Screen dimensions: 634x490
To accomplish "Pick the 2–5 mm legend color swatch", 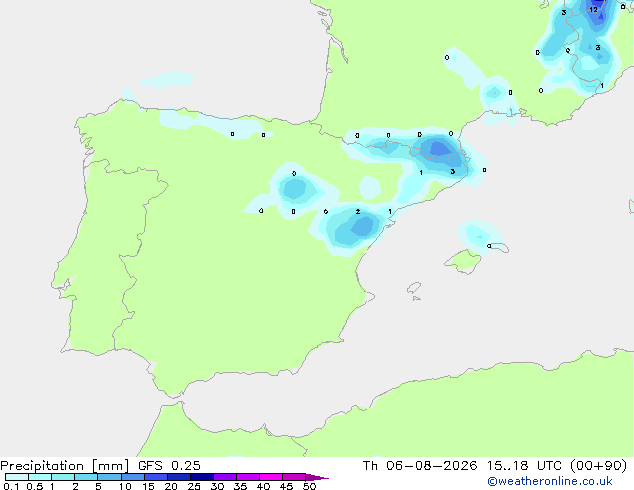I will click(86, 477).
